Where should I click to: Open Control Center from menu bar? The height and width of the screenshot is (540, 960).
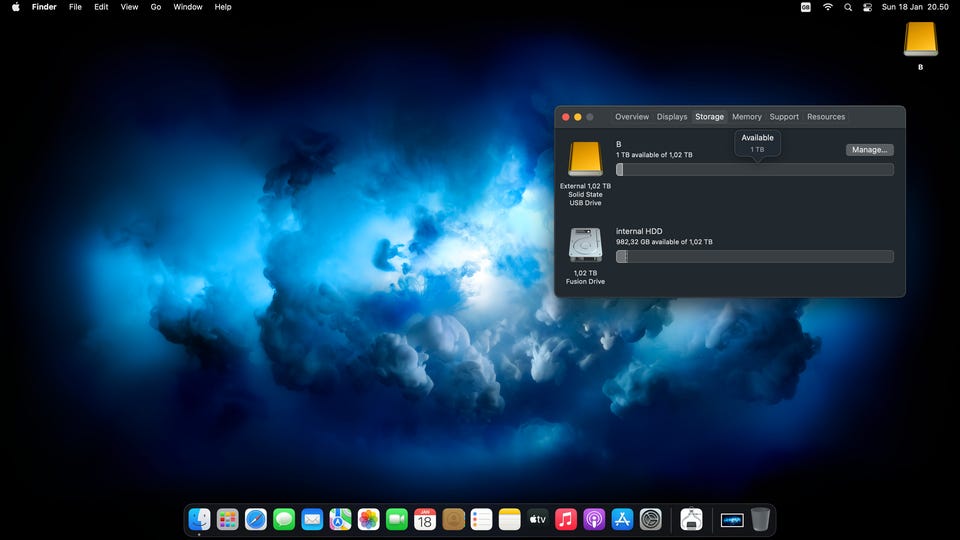(x=867, y=7)
